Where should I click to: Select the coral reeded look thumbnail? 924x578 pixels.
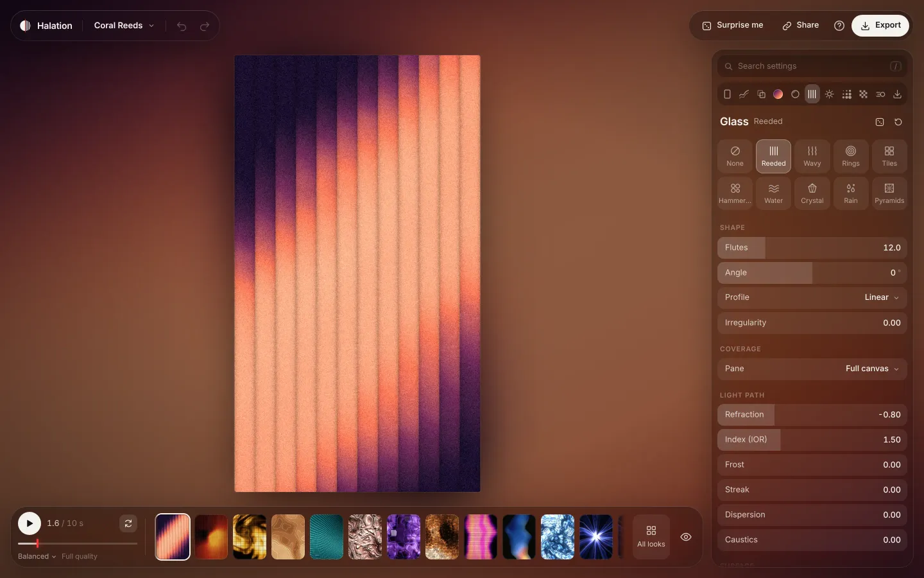click(173, 537)
